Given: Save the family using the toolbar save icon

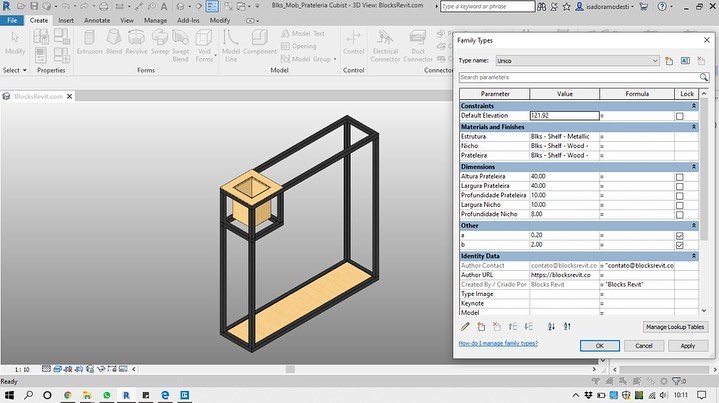Looking at the screenshot, I should [x=34, y=6].
